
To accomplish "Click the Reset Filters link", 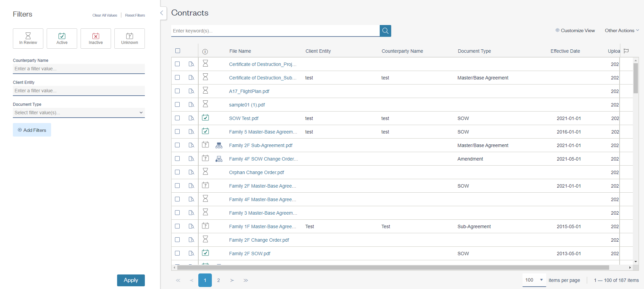I will [x=135, y=15].
